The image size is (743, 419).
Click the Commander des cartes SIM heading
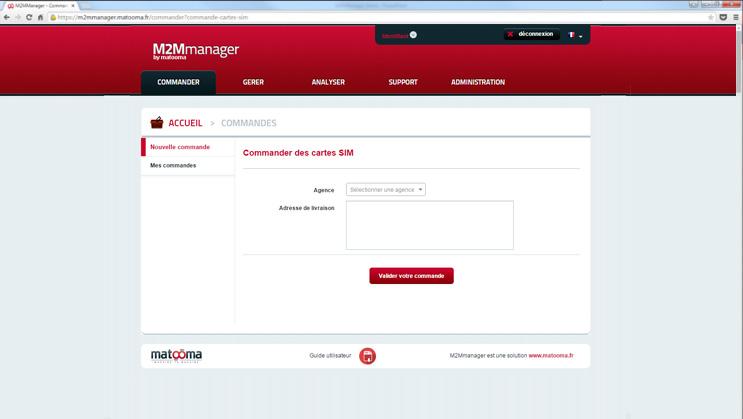pyautogui.click(x=298, y=153)
